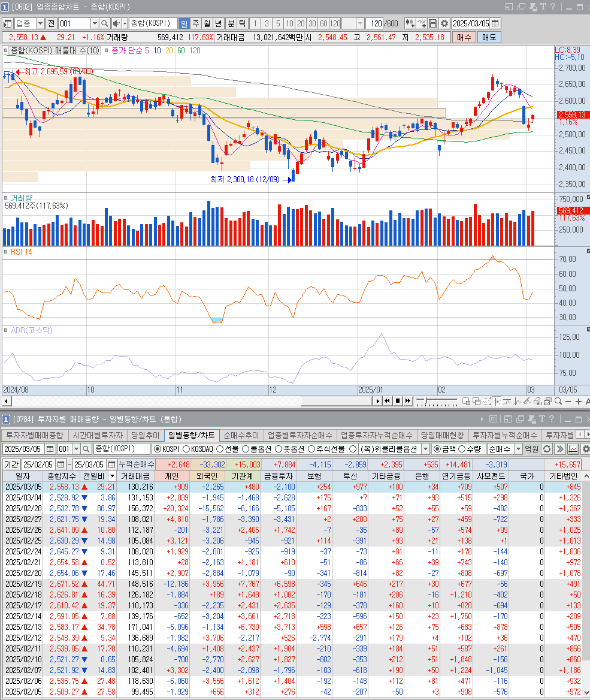Click the speaker sound icon in chart toolbar

(x=116, y=23)
